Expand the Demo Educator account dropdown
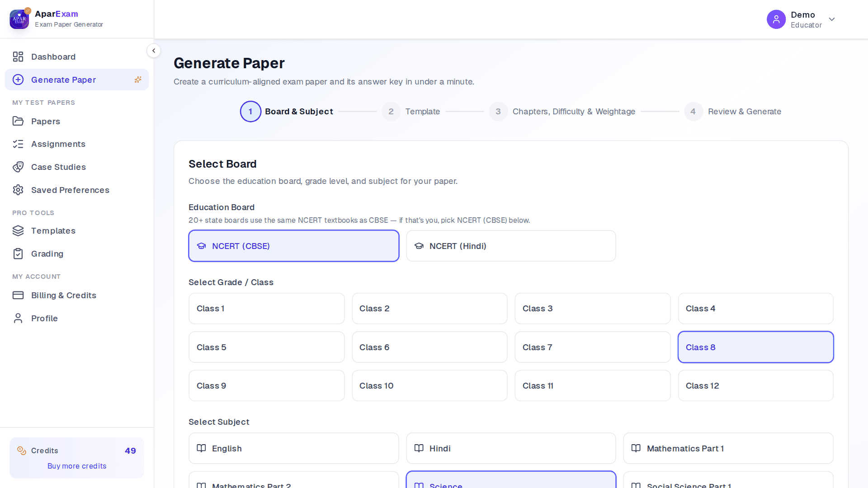Screen dimensions: 868x488 [x=831, y=19]
